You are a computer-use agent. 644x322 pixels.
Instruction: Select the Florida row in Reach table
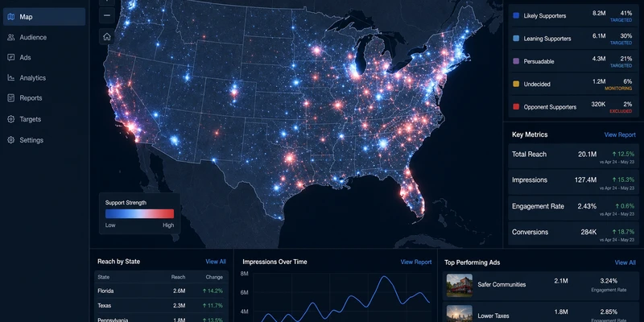(161, 291)
